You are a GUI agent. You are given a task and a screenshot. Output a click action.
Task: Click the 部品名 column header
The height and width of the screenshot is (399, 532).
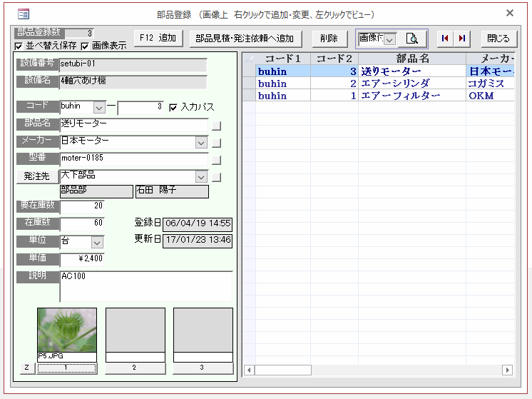(412, 59)
